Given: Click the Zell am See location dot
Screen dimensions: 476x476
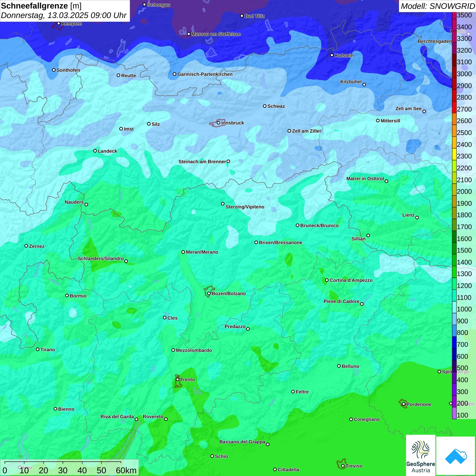Looking at the screenshot, I should click(x=424, y=111).
